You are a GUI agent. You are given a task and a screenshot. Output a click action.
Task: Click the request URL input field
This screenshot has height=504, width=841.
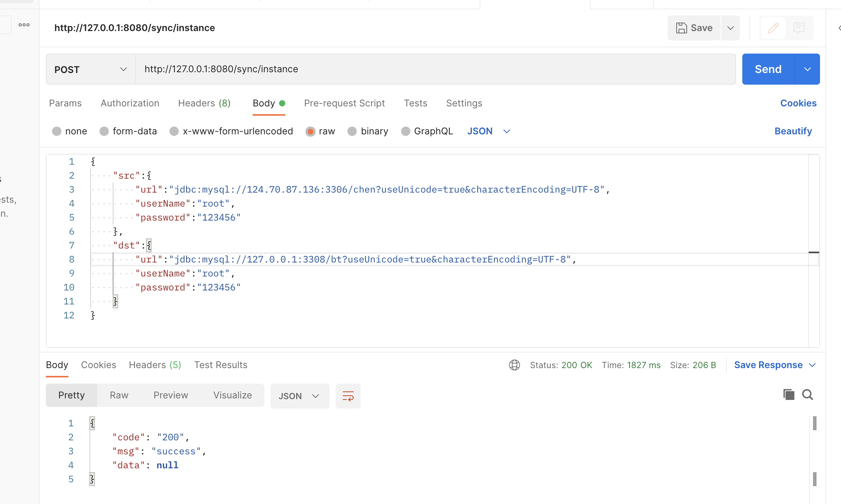pos(435,69)
